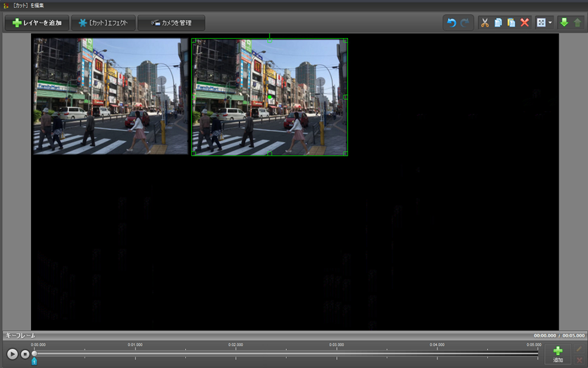This screenshot has width=588, height=368.
Task: Copy the selected layer
Action: [498, 23]
